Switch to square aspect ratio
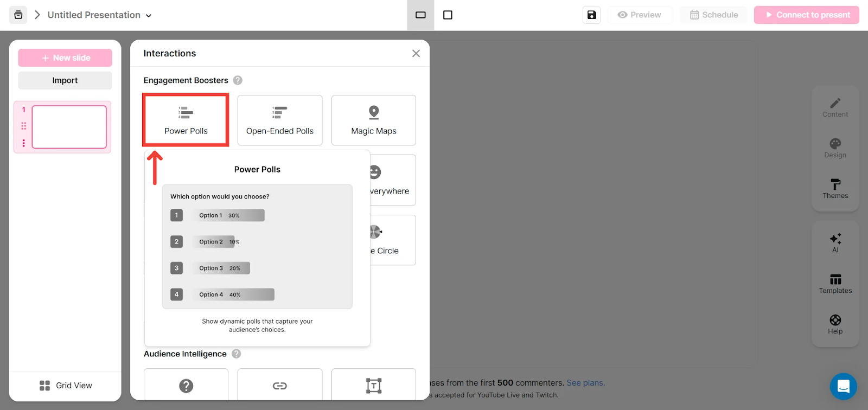Screen dimensions: 868x410 click(x=448, y=15)
